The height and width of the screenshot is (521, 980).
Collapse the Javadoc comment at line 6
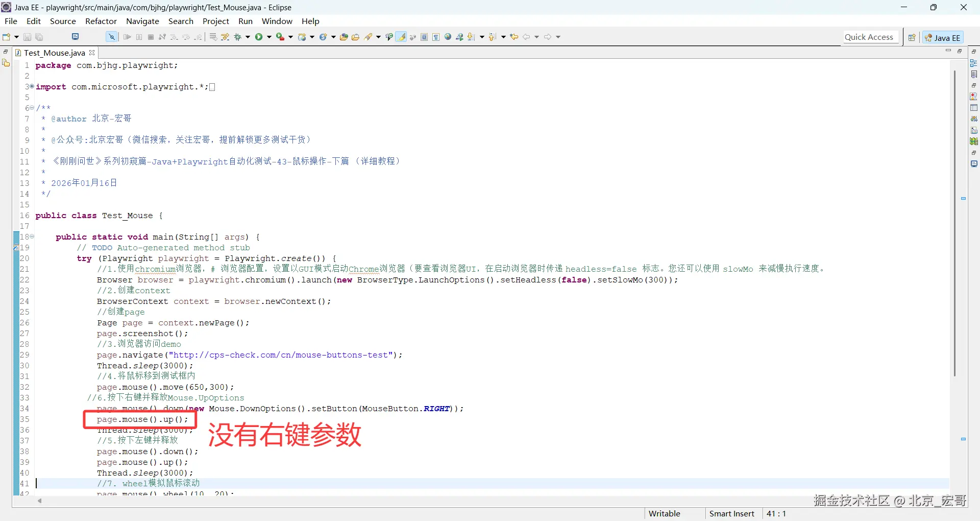click(x=32, y=108)
